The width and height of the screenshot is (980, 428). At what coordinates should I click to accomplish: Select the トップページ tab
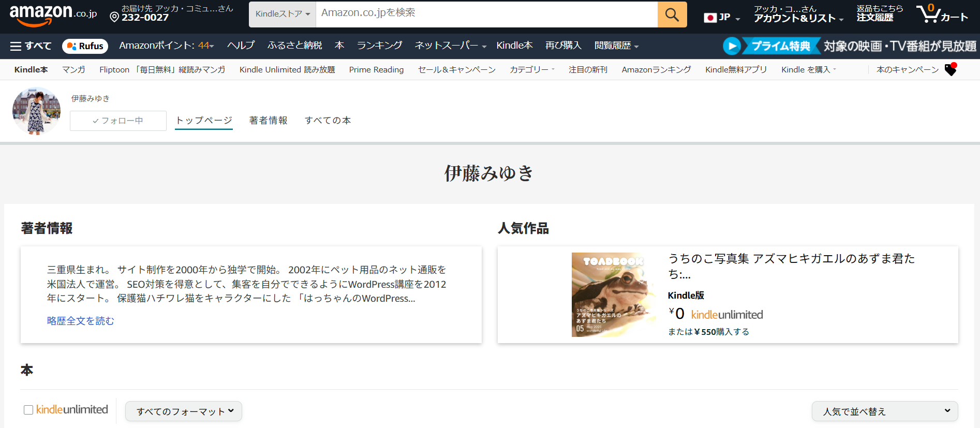tap(204, 121)
